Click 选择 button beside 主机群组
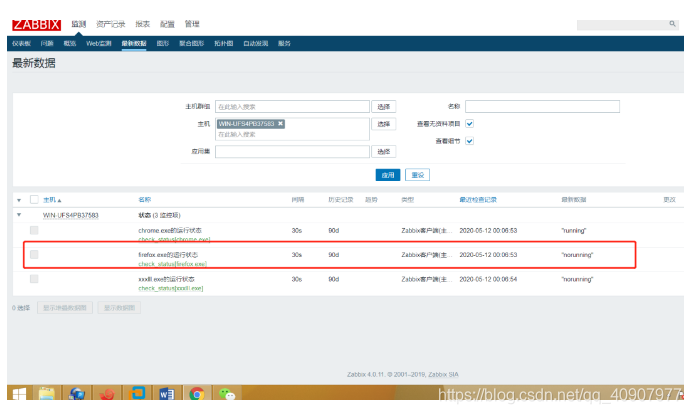Viewport: 692px width, 414px height. click(384, 107)
